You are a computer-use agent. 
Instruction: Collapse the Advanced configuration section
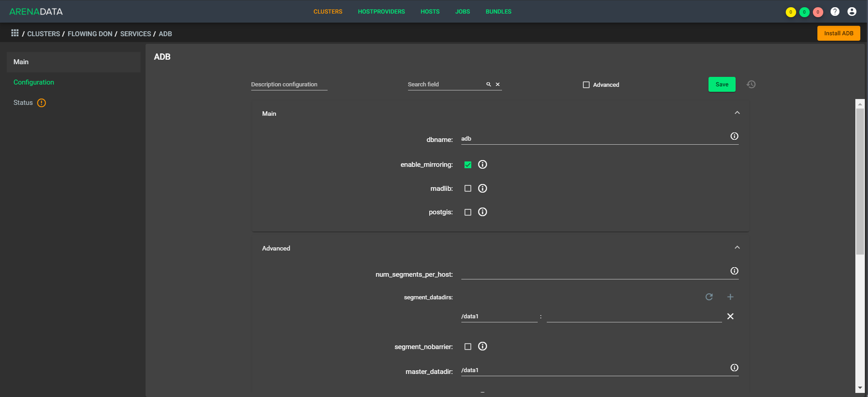tap(737, 247)
